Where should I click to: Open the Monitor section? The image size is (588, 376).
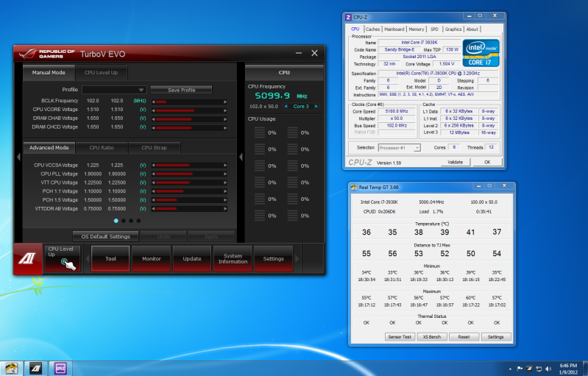(x=152, y=259)
